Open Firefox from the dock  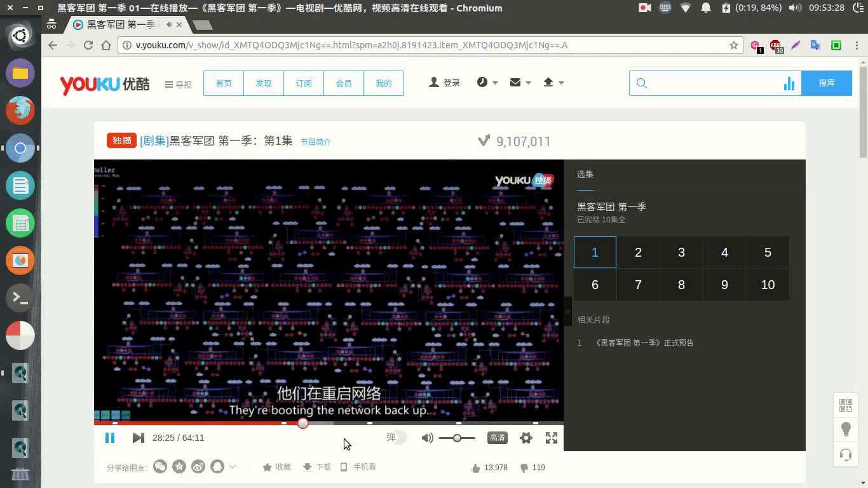pos(20,110)
